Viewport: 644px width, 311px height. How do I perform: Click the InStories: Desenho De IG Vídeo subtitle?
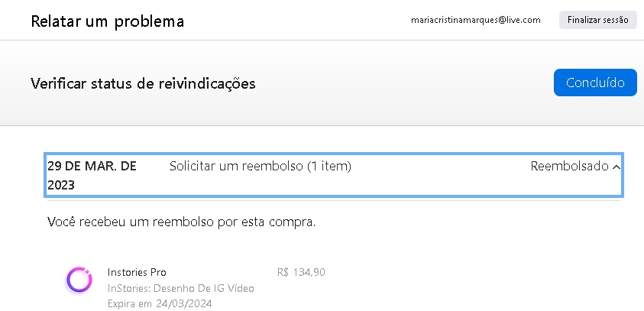pyautogui.click(x=180, y=288)
